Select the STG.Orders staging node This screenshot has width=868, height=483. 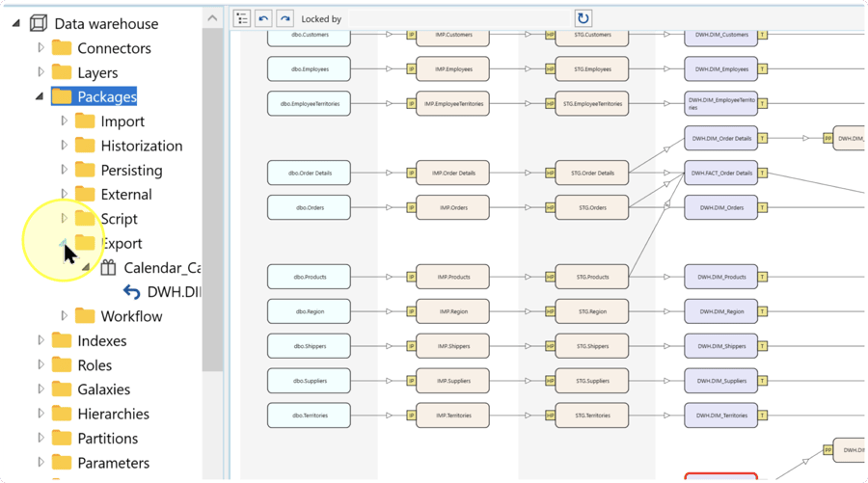[592, 207]
